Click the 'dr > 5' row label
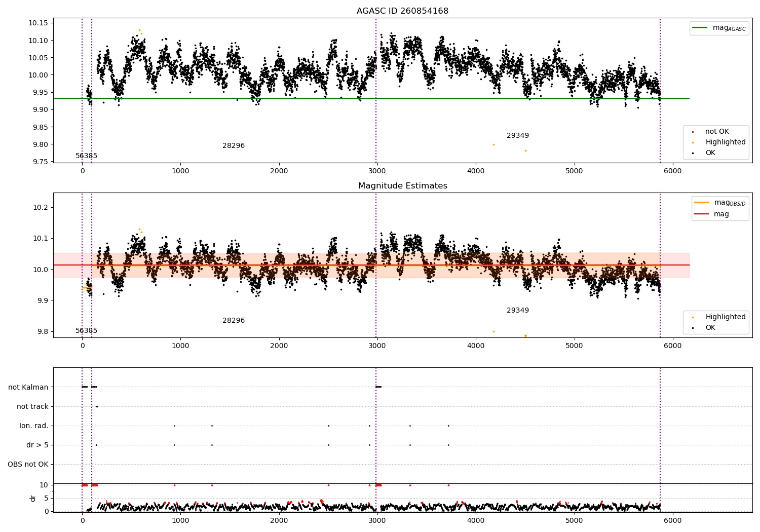Image resolution: width=760 pixels, height=532 pixels. [x=37, y=445]
